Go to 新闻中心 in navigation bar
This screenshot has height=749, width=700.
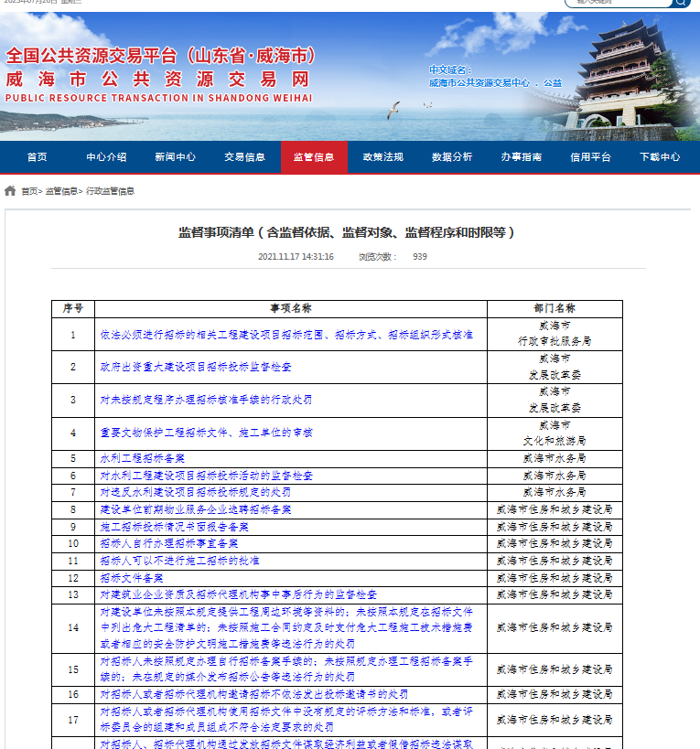click(x=175, y=157)
